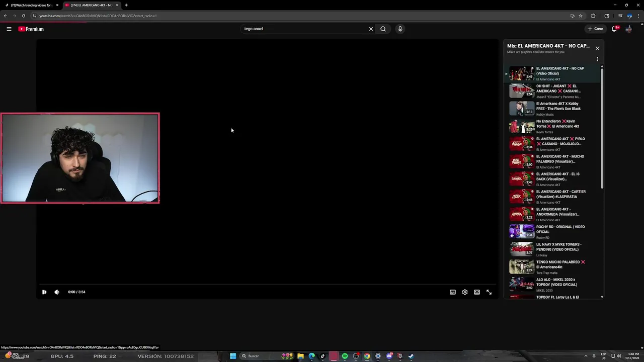The height and width of the screenshot is (362, 644).
Task: Select the 'EL AMERICANO 4KT' YouTube tab
Action: tap(91, 5)
